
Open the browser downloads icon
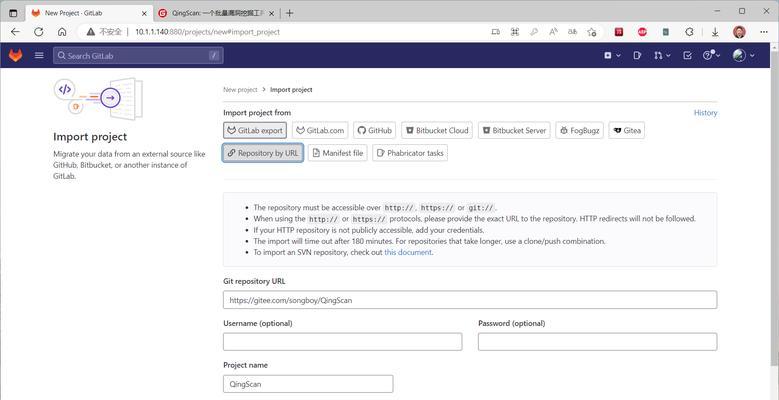tap(715, 32)
